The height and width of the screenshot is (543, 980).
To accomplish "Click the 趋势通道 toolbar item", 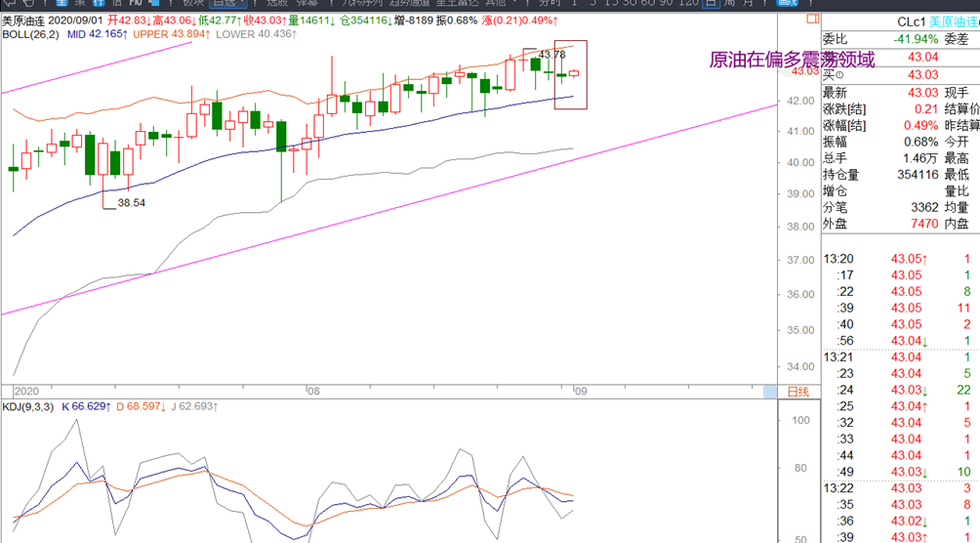I will pos(409,3).
